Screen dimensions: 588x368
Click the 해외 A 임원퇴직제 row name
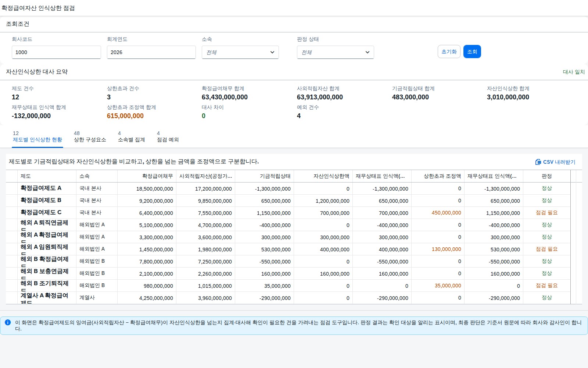pos(44,247)
